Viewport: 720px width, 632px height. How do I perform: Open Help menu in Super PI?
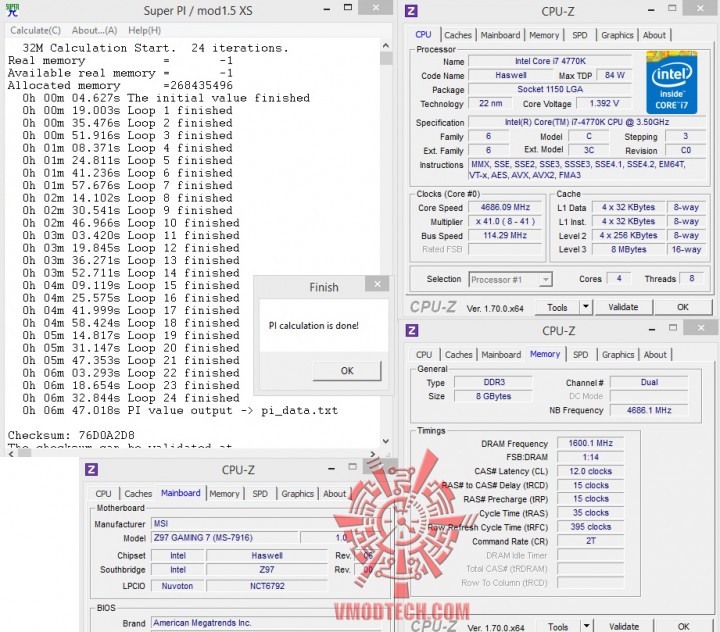pos(144,30)
